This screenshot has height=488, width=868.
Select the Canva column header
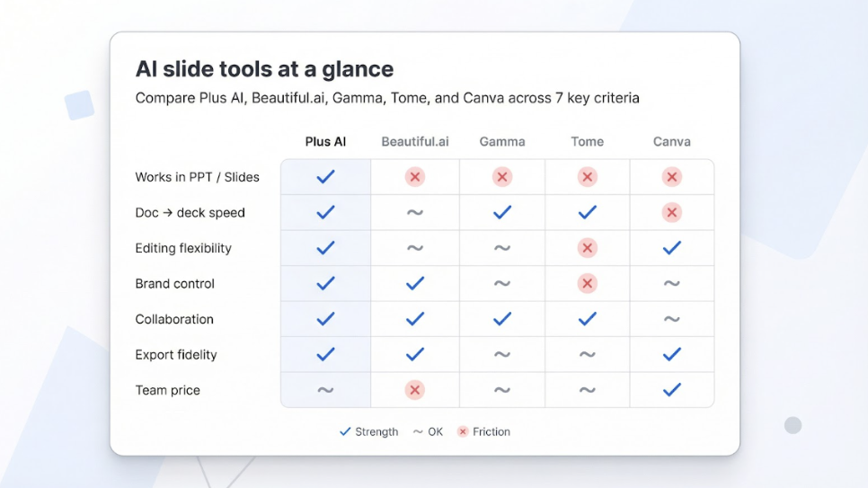pyautogui.click(x=671, y=142)
